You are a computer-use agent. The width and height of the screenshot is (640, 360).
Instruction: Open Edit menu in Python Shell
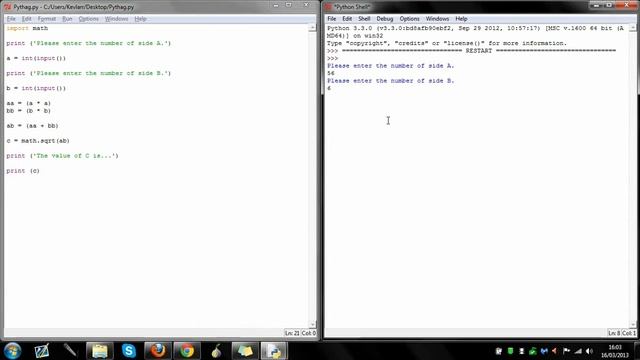pyautogui.click(x=347, y=19)
